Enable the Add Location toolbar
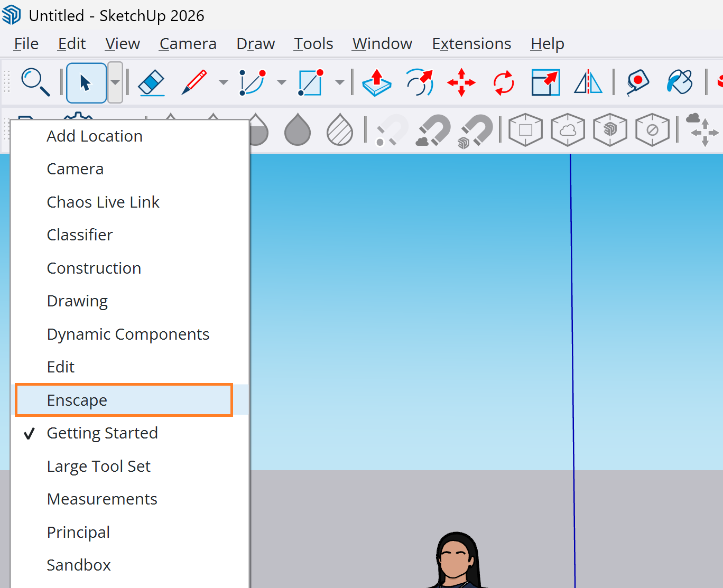Viewport: 723px width, 588px height. pyautogui.click(x=129, y=136)
